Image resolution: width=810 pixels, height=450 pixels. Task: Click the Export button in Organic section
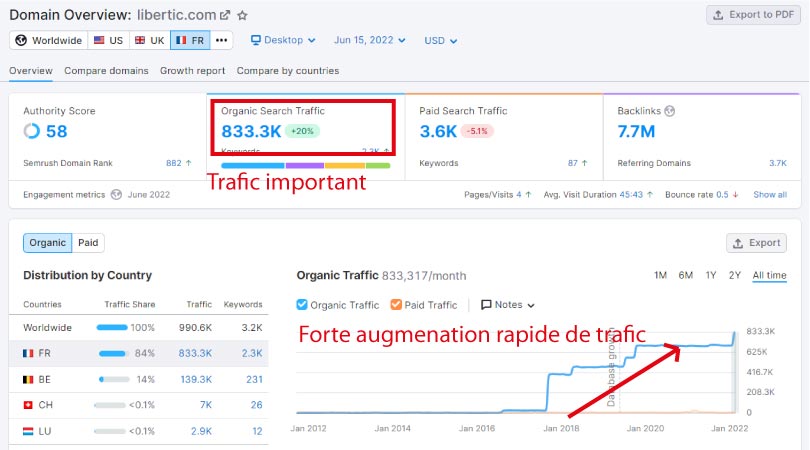click(x=757, y=243)
